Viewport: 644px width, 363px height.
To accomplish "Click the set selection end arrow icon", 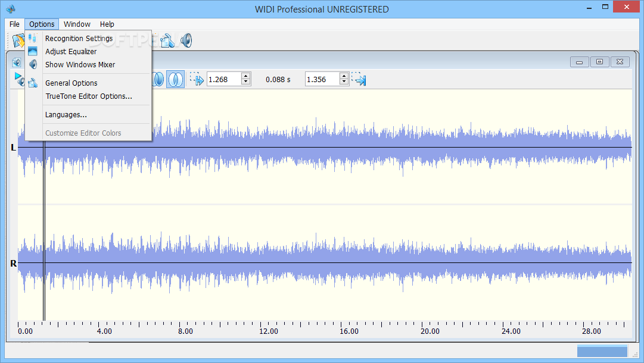I will [x=359, y=79].
